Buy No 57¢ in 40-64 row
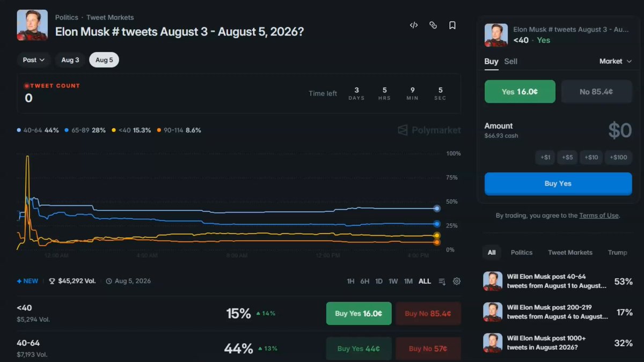The width and height of the screenshot is (644, 362). 428,349
